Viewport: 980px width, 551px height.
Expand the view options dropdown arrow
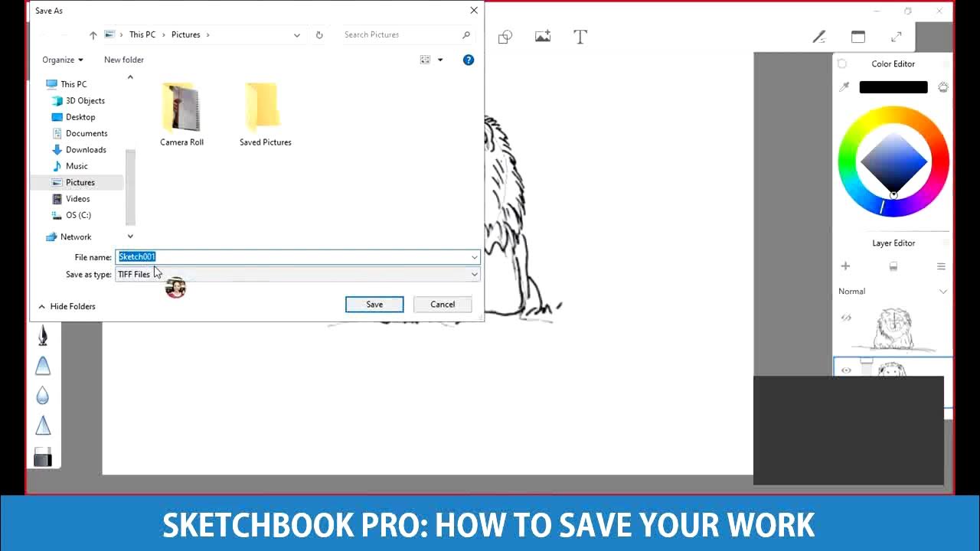point(440,60)
